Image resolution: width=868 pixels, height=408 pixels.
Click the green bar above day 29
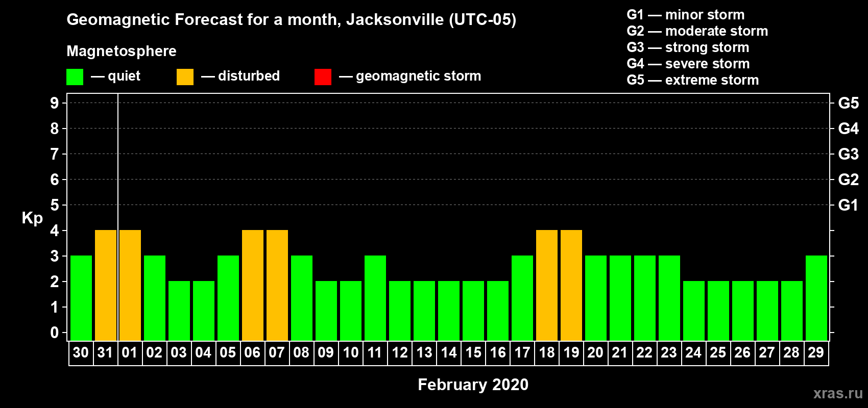point(816,298)
